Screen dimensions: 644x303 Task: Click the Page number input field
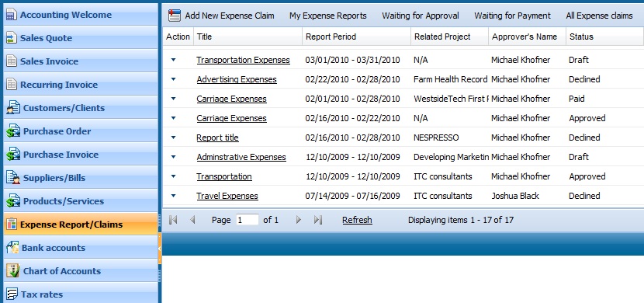coord(248,220)
